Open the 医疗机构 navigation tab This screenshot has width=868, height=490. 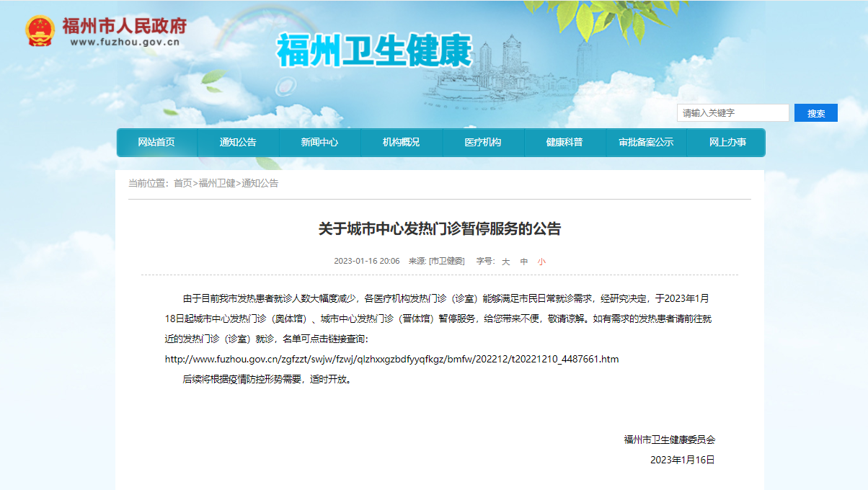click(483, 143)
